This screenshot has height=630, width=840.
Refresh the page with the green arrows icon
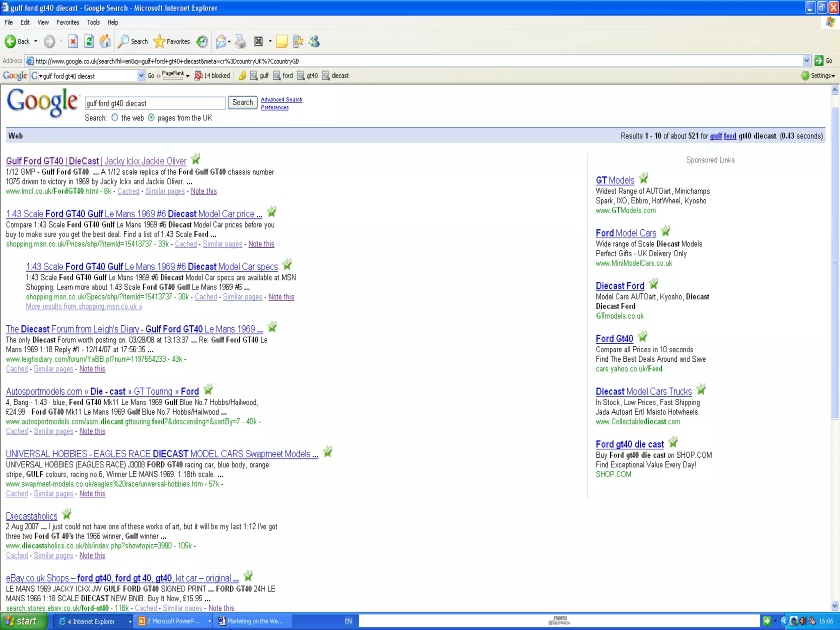click(89, 41)
